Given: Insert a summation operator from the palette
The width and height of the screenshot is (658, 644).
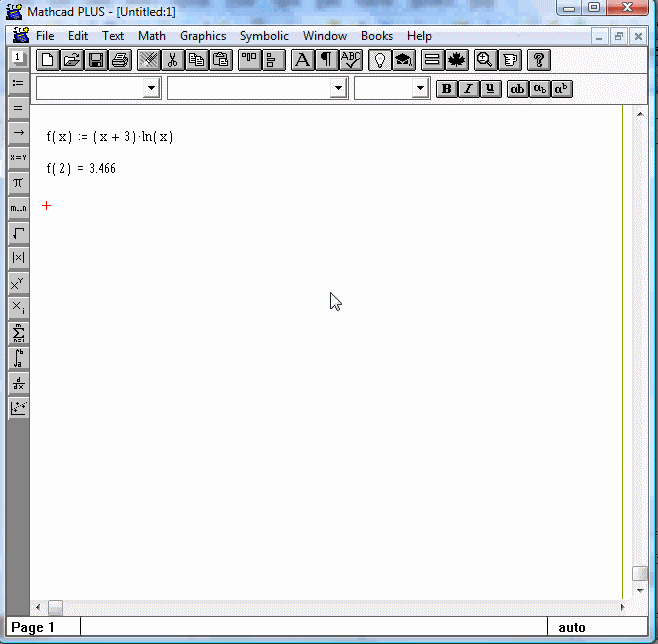Looking at the screenshot, I should point(18,333).
